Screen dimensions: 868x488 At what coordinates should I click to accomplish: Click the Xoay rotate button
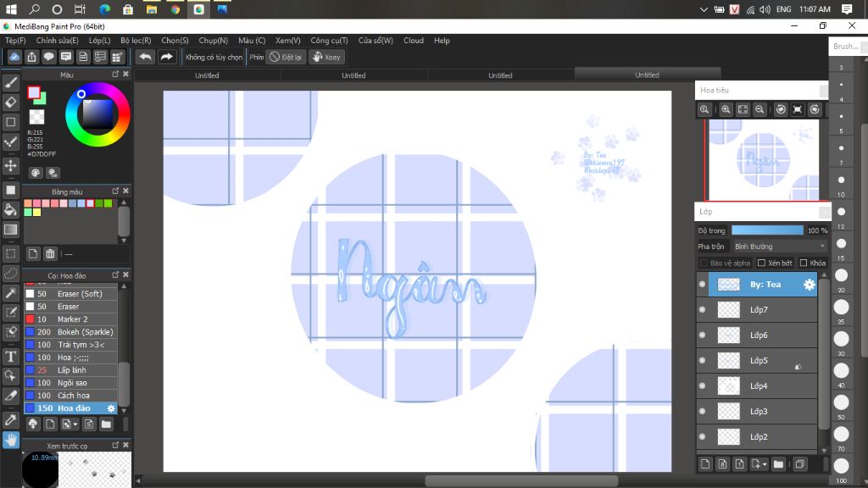[326, 57]
